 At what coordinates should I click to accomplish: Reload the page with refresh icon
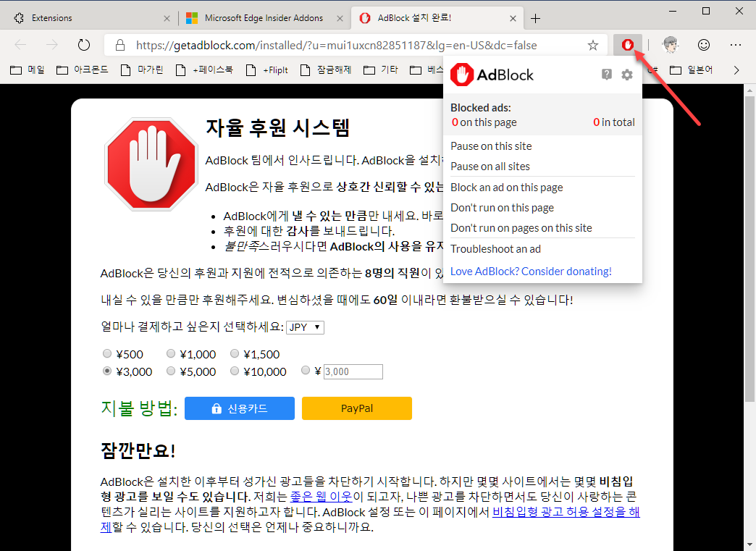coord(84,46)
